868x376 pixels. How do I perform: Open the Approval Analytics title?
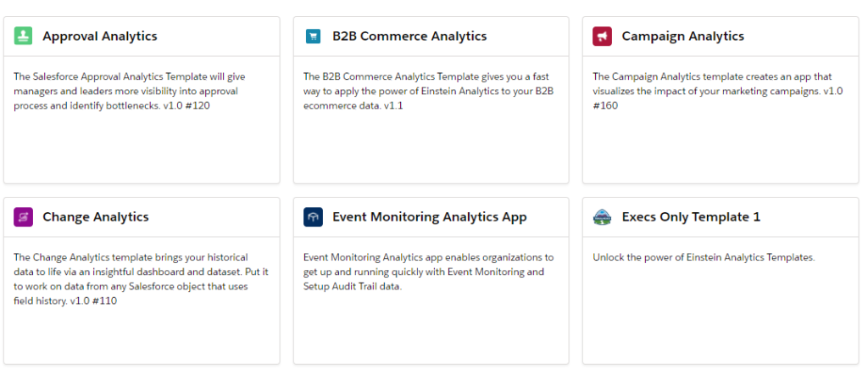coord(100,36)
